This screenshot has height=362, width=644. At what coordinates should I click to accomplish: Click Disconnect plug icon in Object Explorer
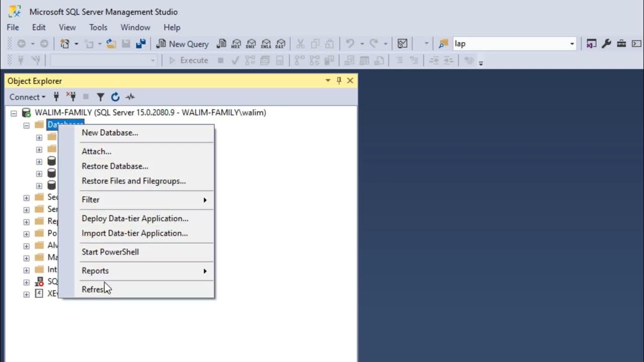coord(71,97)
